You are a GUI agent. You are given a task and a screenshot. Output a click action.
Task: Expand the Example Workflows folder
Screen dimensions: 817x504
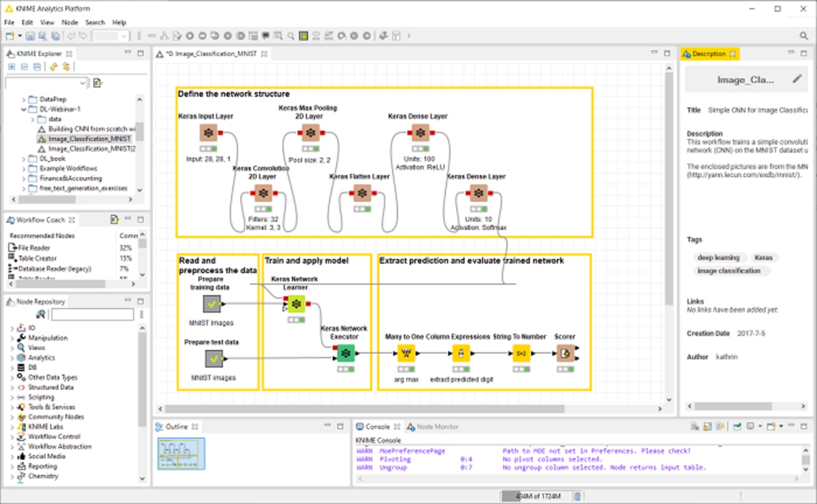23,169
